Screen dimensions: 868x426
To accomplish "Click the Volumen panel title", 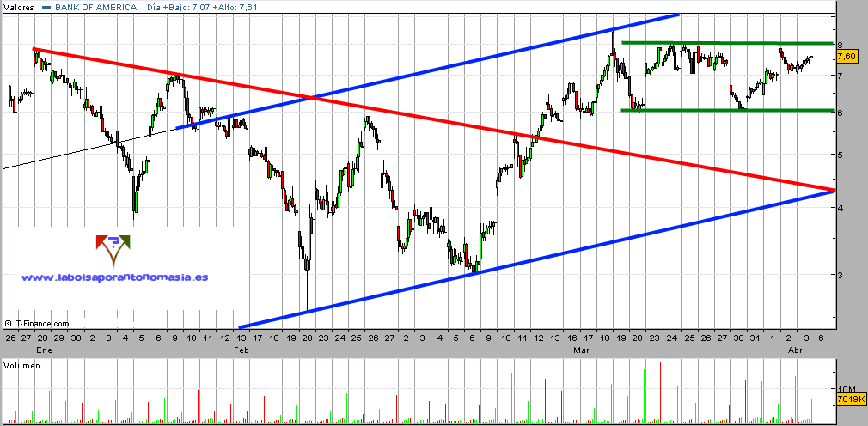I will (21, 366).
